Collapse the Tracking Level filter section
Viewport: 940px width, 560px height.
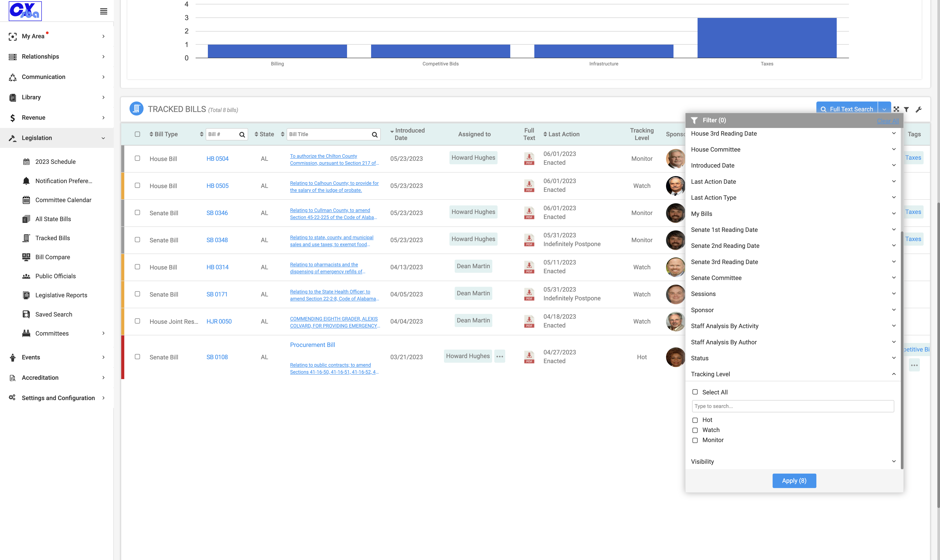pos(793,374)
